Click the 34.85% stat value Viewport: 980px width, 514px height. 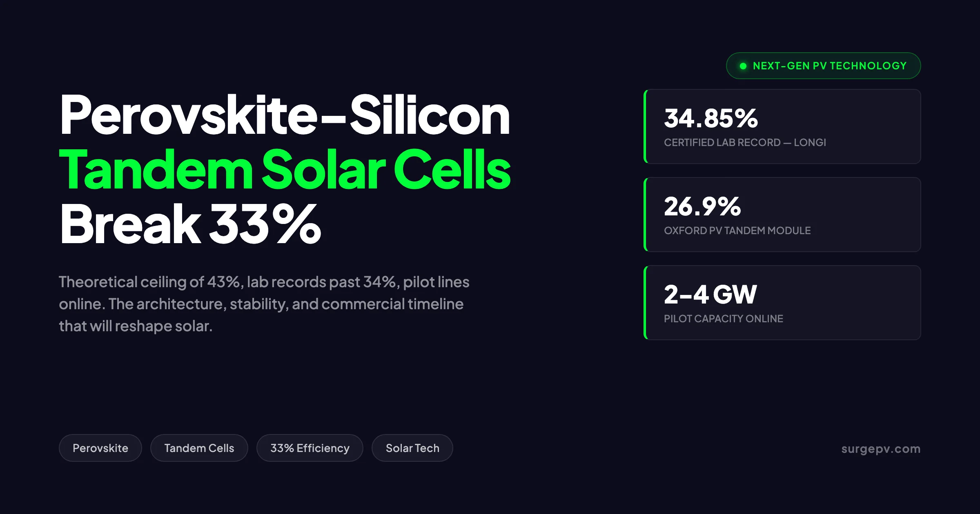click(x=711, y=118)
